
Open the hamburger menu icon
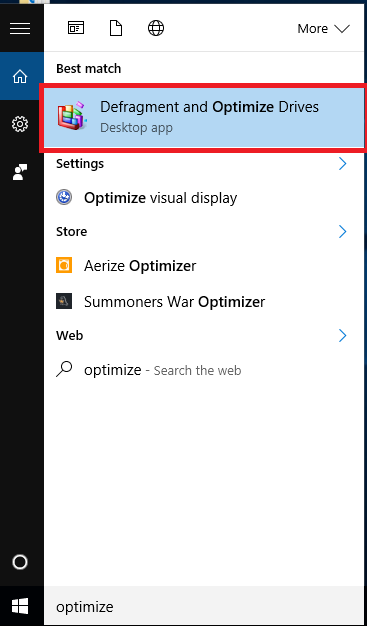click(x=20, y=28)
